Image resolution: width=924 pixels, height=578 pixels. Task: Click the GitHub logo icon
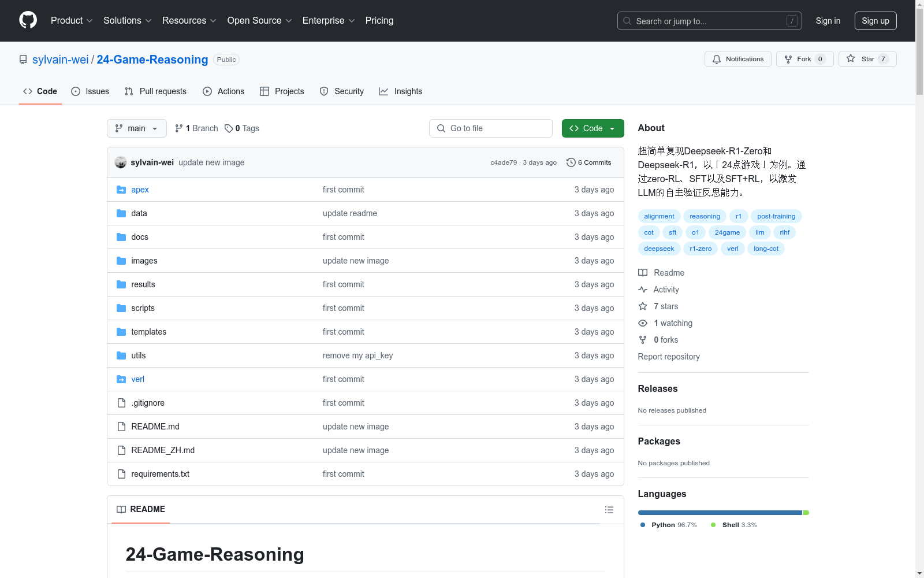click(28, 20)
